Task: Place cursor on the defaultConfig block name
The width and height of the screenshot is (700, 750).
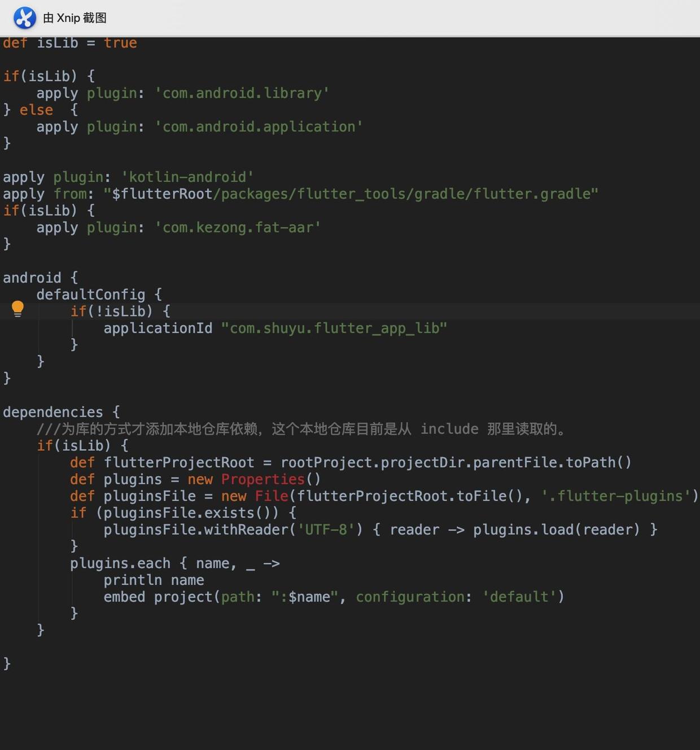Action: [90, 295]
